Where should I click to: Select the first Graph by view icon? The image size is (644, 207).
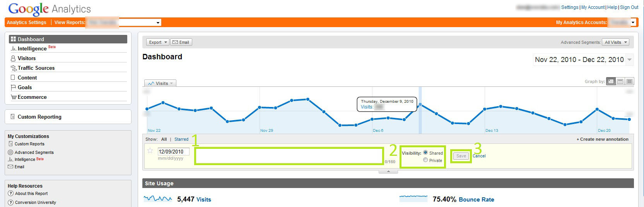tap(611, 81)
